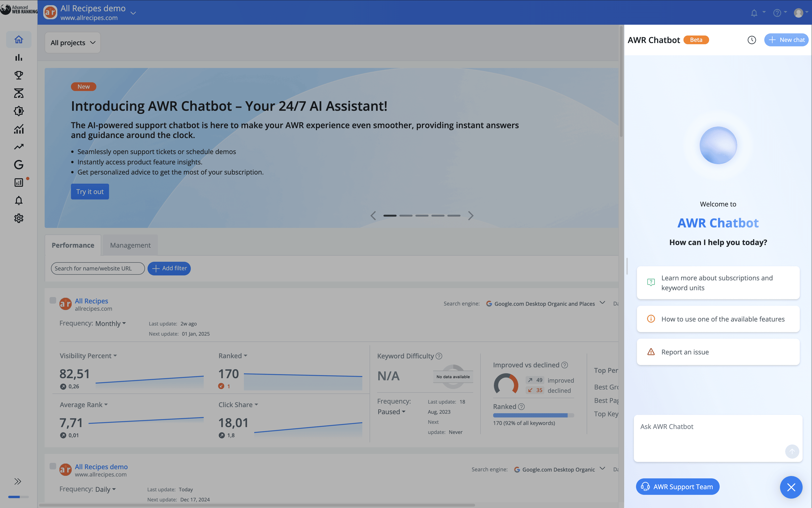The width and height of the screenshot is (812, 508).
Task: Open the Paused frequency dropdown
Action: pyautogui.click(x=392, y=412)
